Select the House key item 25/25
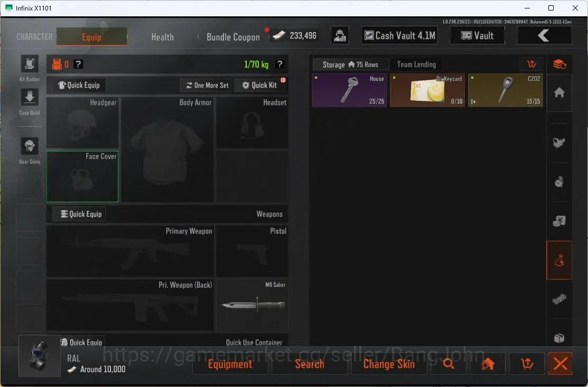Viewport: 588px width, 387px height. (x=350, y=90)
